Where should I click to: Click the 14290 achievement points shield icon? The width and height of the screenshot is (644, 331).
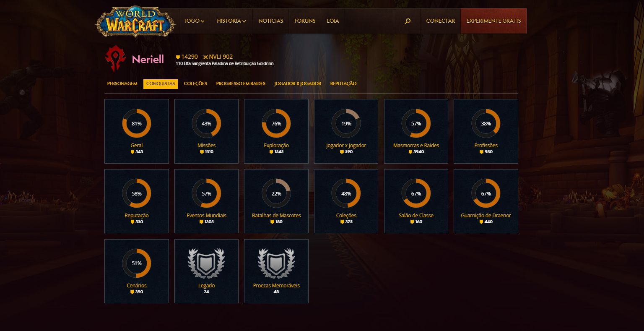coord(178,57)
